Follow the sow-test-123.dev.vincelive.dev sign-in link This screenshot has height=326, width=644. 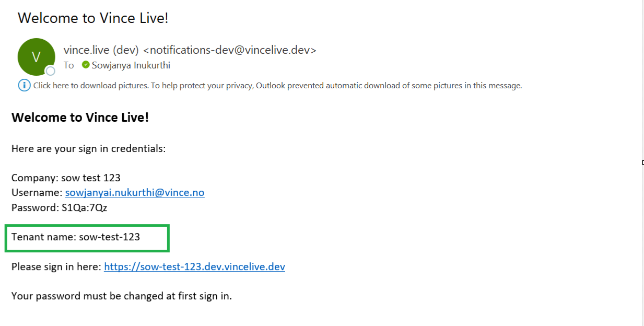click(194, 267)
